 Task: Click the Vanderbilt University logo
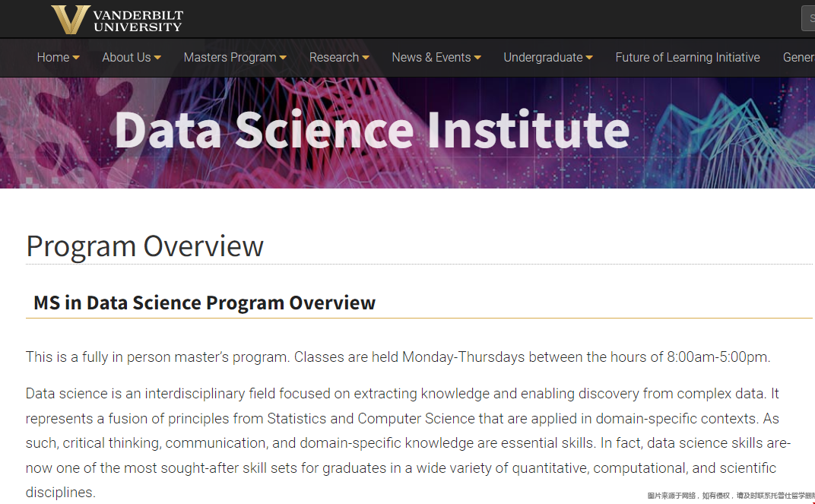117,20
